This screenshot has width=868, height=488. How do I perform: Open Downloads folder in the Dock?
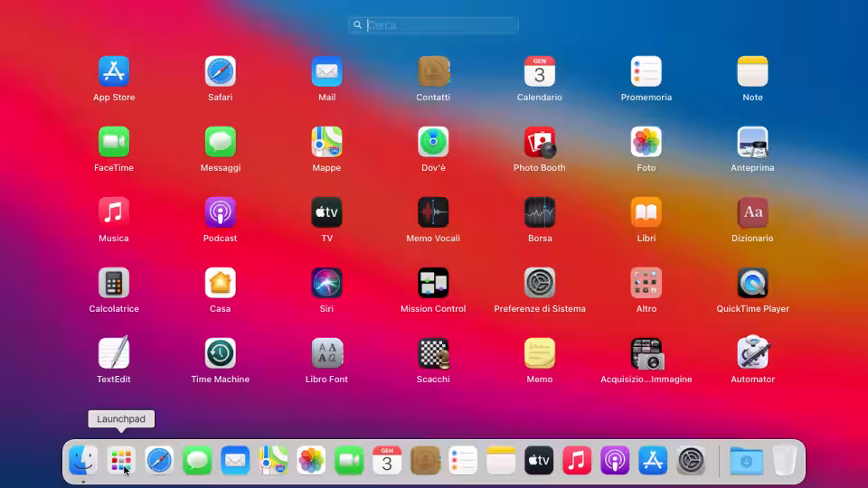(746, 460)
